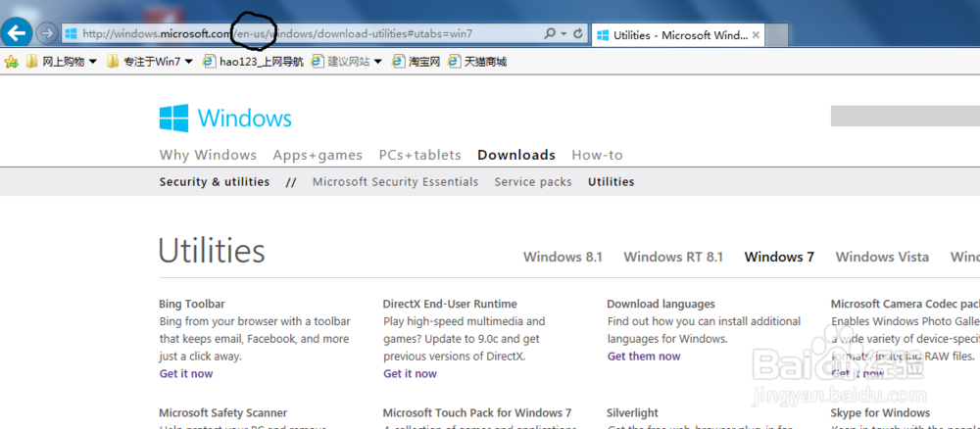Click the Silverlight heading
Image resolution: width=980 pixels, height=429 pixels.
[x=632, y=412]
